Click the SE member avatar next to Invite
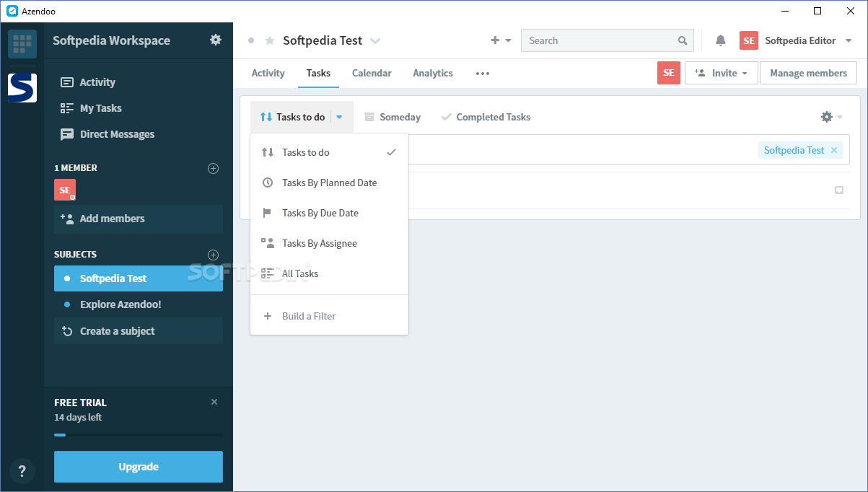The image size is (868, 492). coord(669,73)
